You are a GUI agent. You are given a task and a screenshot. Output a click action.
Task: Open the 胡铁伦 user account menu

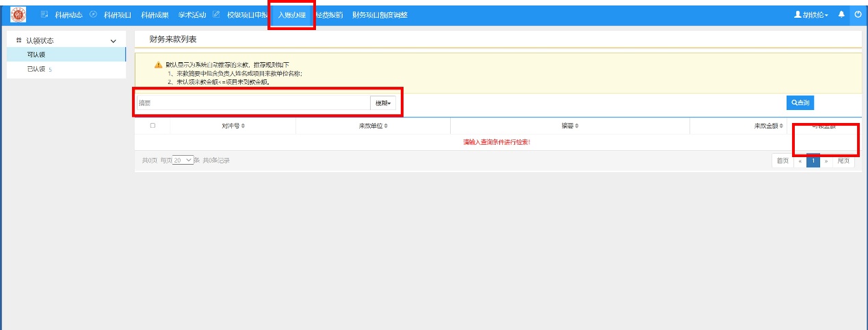[x=811, y=14]
